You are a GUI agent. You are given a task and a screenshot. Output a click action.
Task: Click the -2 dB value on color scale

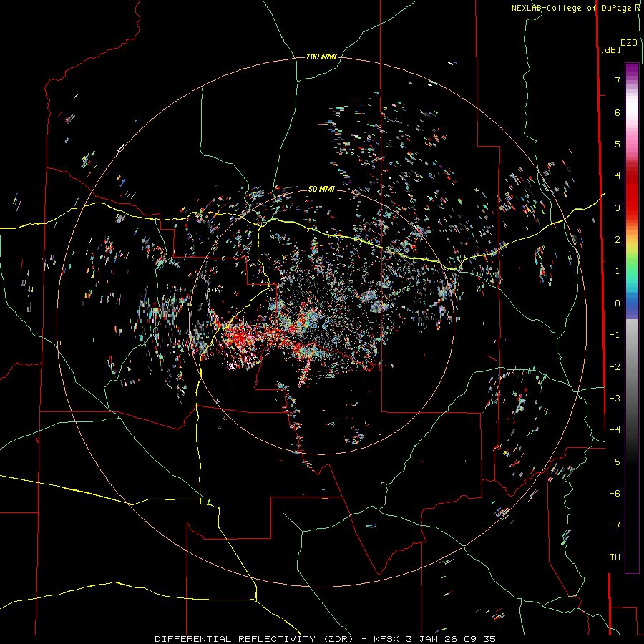point(615,367)
